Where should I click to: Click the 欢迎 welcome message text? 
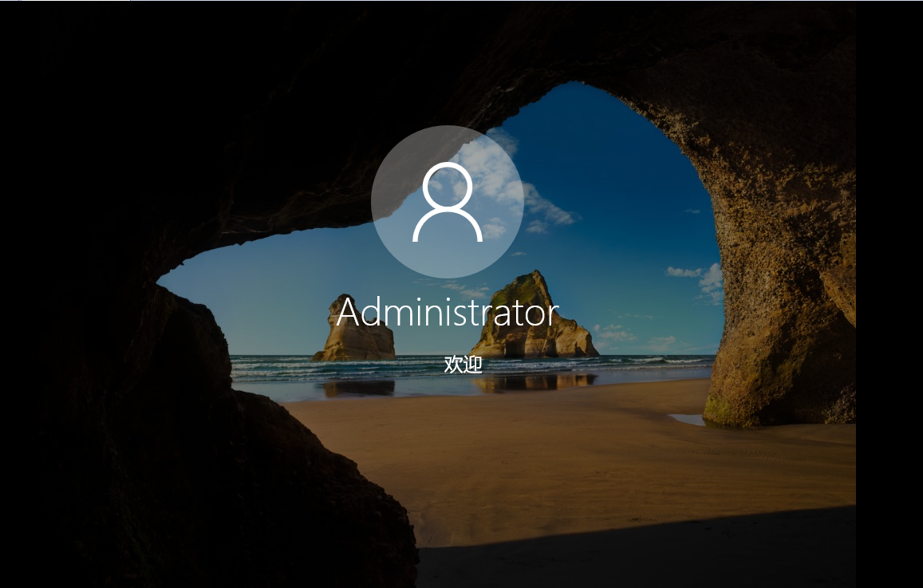click(463, 365)
